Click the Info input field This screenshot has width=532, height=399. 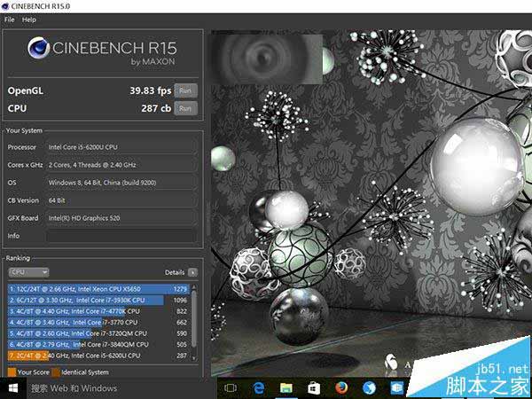pyautogui.click(x=121, y=236)
